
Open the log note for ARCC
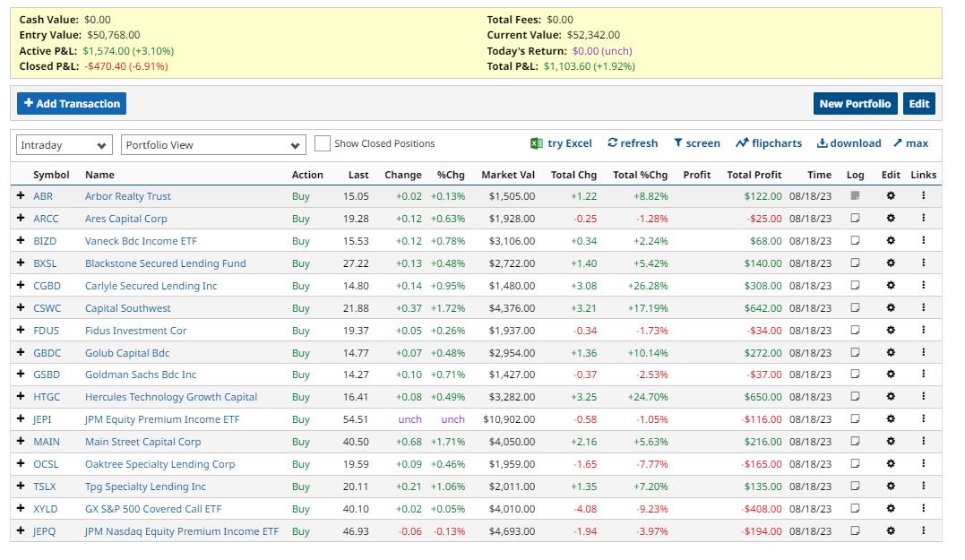pyautogui.click(x=855, y=218)
